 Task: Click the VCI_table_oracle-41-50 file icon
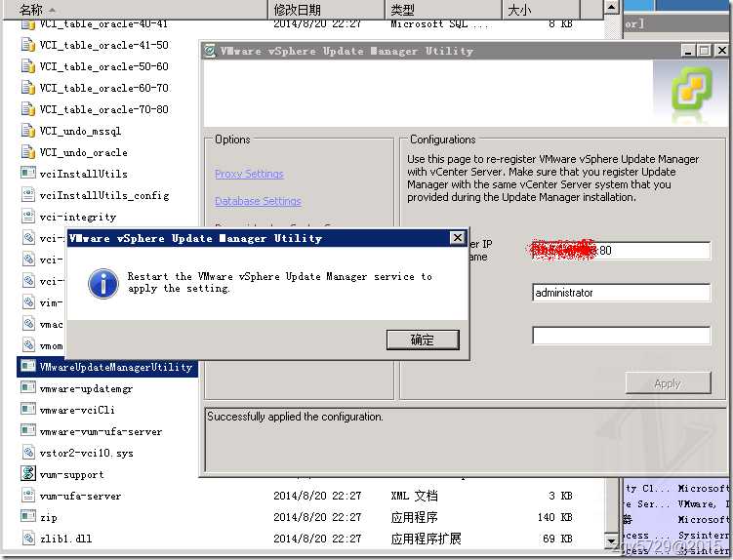[28, 45]
